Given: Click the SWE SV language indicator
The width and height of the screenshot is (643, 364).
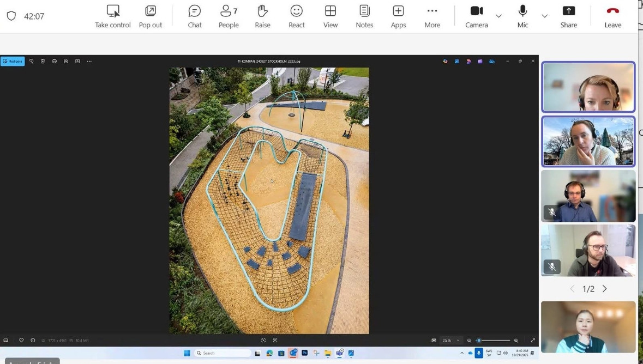Looking at the screenshot, I should click(x=489, y=353).
